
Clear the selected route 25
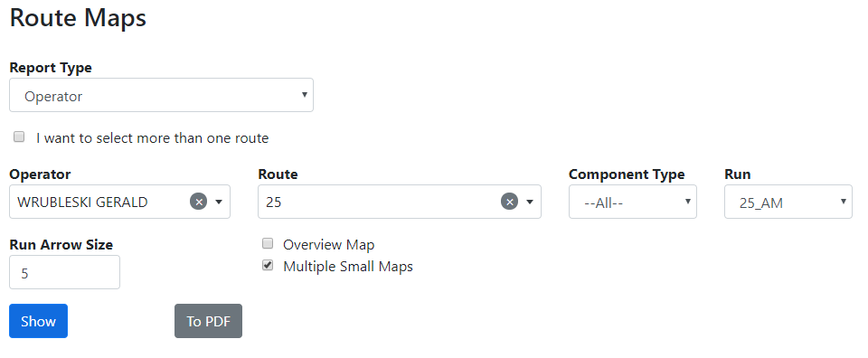click(509, 202)
